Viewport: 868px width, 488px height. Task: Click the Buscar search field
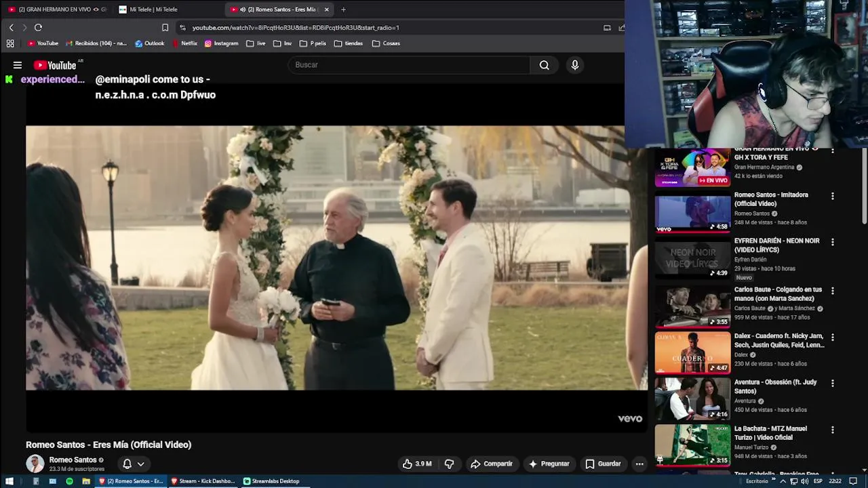pos(408,65)
